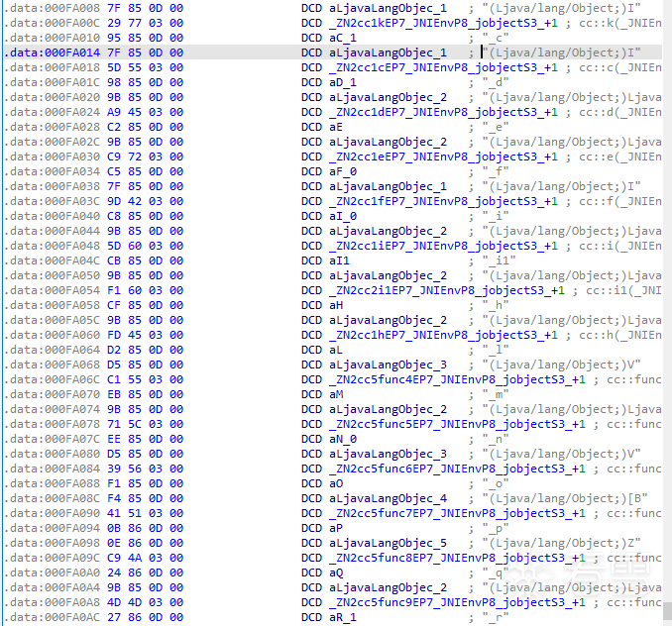672x626 pixels.
Task: Click hex bytes 5D 55 03 00
Action: [x=146, y=67]
